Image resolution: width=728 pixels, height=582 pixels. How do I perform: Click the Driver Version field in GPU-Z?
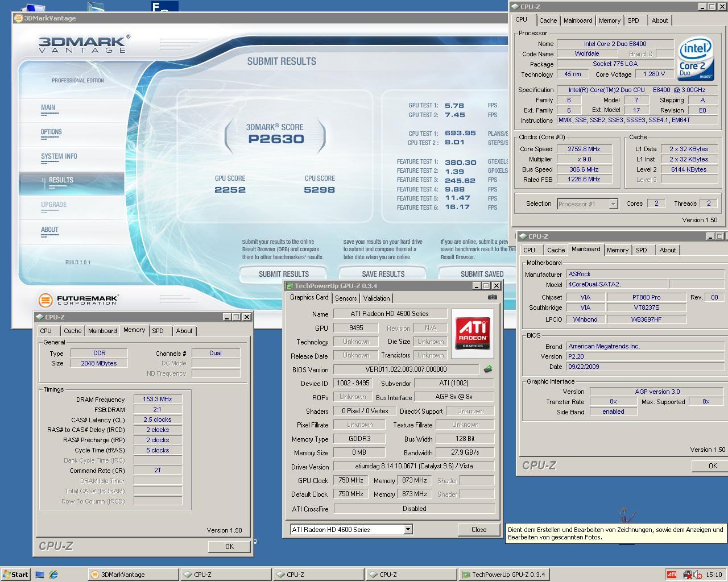tap(414, 466)
